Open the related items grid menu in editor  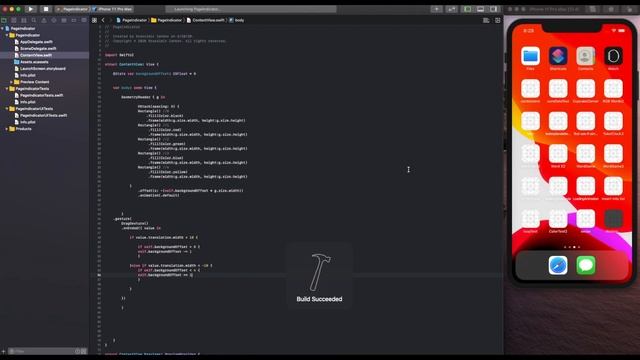94,20
